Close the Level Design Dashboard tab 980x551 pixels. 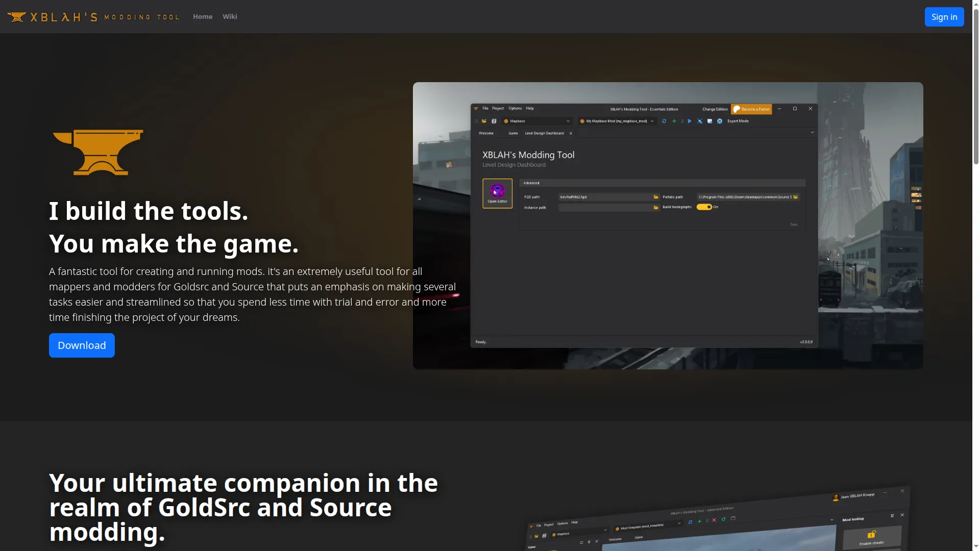tap(571, 133)
